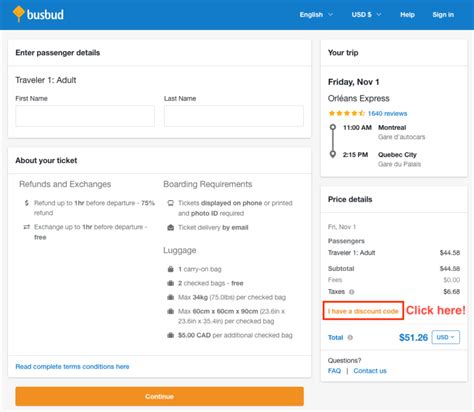Click the orange Continue button
This screenshot has width=474, height=412.
pos(159,396)
